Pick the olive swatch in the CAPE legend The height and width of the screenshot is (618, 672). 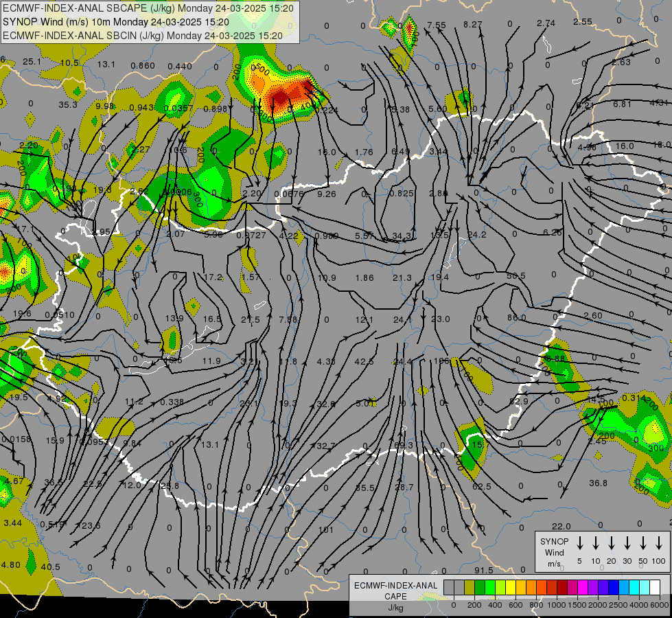click(470, 588)
